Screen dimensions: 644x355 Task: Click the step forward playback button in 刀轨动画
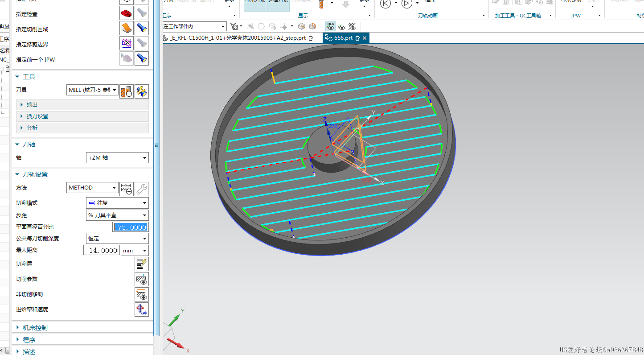[x=406, y=4]
